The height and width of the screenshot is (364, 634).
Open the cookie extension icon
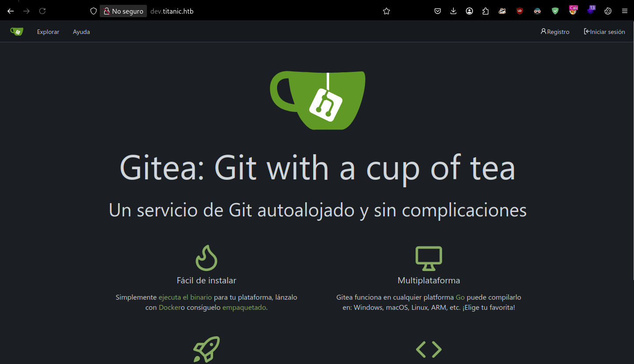click(x=608, y=11)
